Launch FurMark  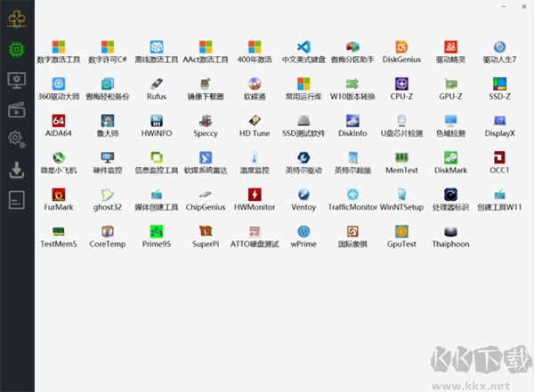[59, 200]
